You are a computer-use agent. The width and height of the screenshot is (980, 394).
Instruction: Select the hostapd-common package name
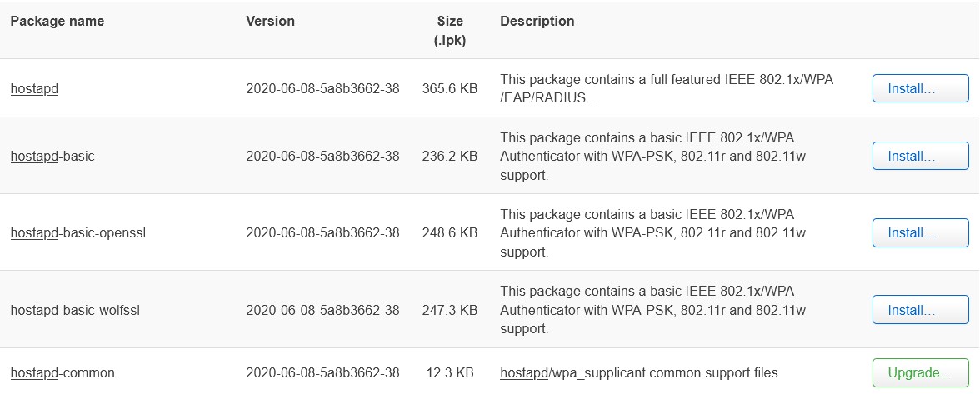[62, 373]
